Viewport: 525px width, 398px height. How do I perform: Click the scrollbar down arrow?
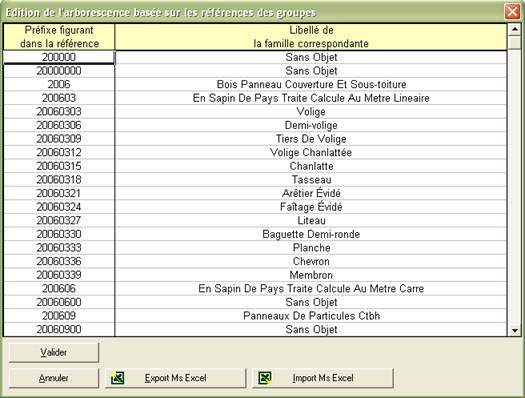pyautogui.click(x=514, y=331)
